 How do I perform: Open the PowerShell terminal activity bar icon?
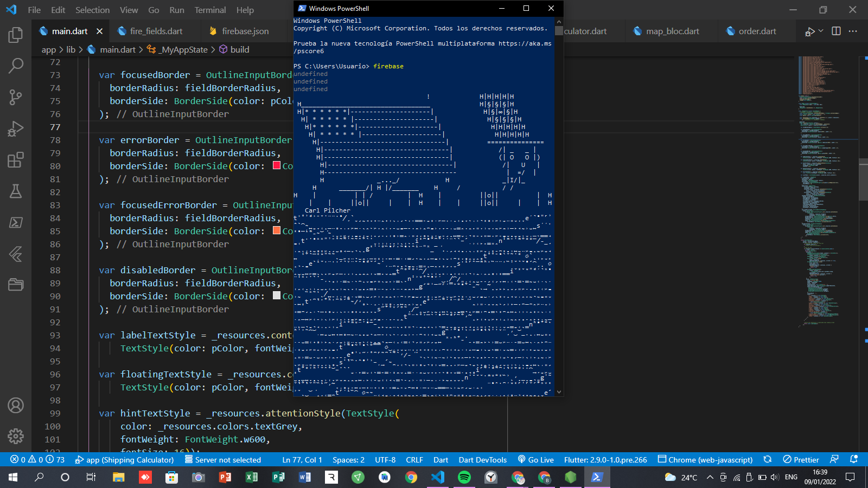tap(16, 222)
